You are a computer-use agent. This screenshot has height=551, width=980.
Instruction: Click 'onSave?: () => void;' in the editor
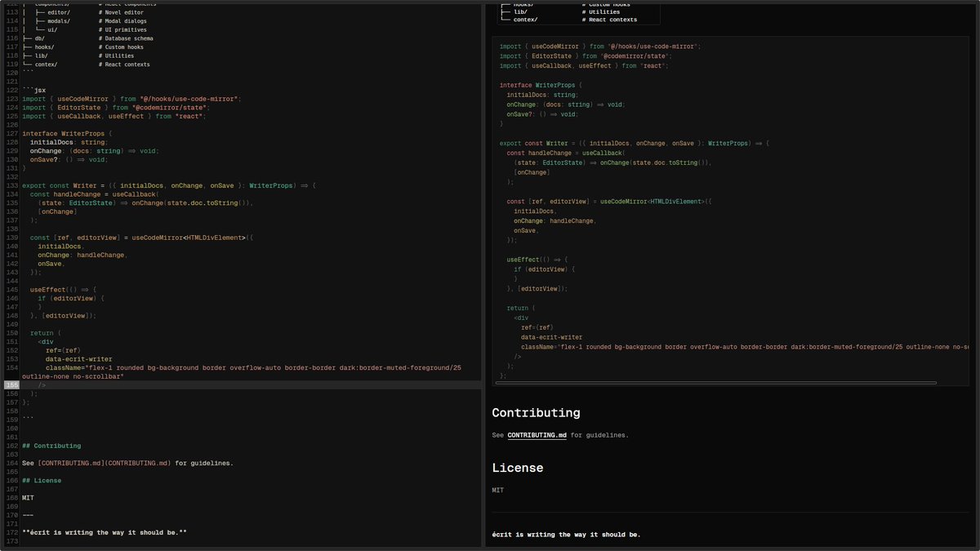point(69,159)
